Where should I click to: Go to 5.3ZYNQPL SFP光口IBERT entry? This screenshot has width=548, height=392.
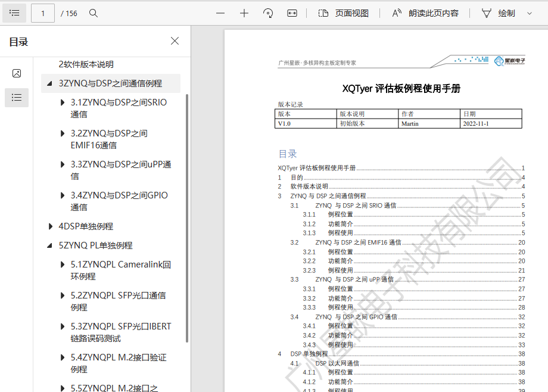(121, 332)
